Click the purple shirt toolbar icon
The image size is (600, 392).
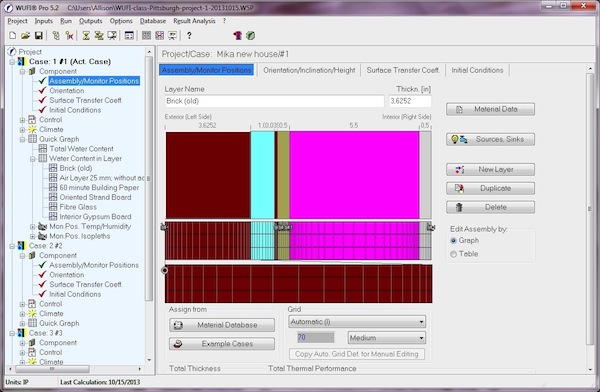[238, 36]
